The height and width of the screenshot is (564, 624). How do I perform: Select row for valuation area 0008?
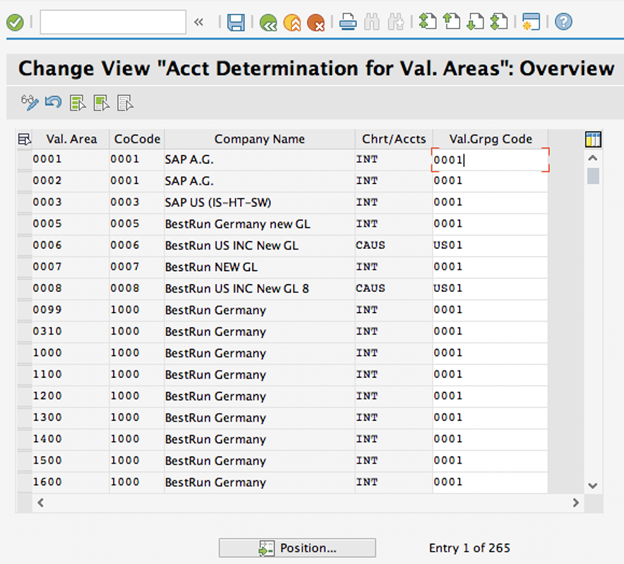(x=25, y=289)
